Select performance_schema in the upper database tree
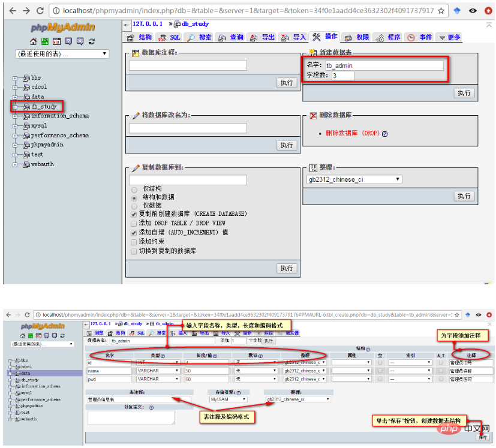Image resolution: width=496 pixels, height=448 pixels. [x=60, y=136]
